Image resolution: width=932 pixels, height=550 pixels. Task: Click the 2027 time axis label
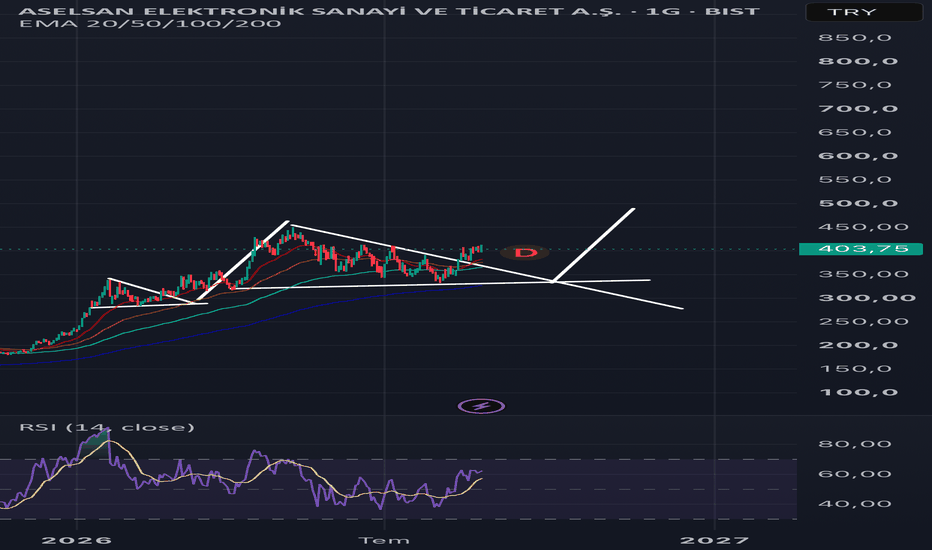714,540
